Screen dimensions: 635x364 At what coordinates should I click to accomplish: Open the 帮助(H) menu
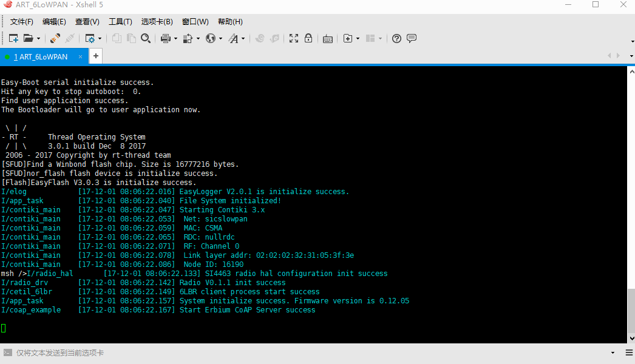pyautogui.click(x=230, y=22)
